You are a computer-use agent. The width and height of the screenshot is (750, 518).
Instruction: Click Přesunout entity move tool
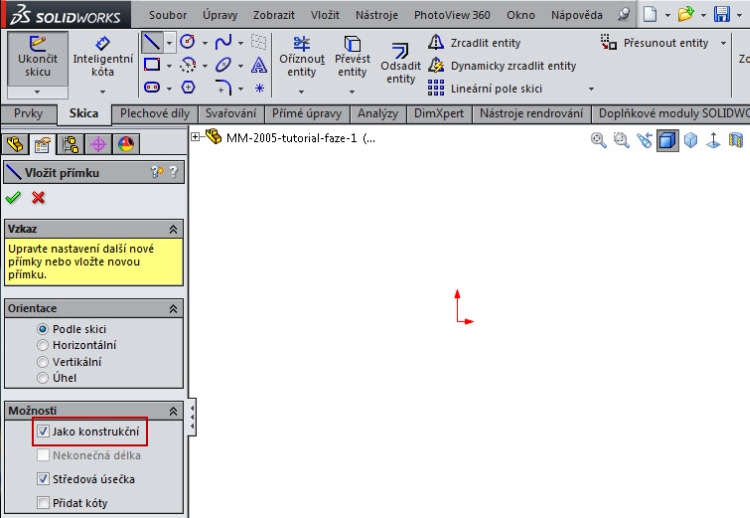(x=654, y=43)
